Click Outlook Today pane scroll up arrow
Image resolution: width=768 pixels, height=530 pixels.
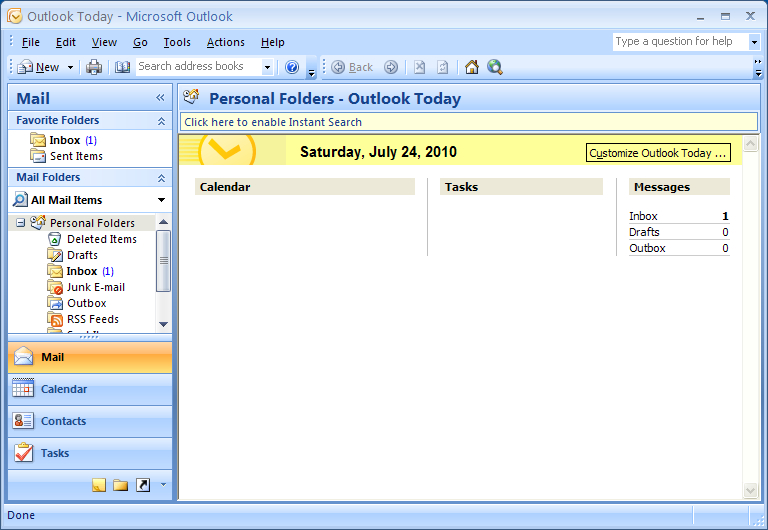pos(750,144)
